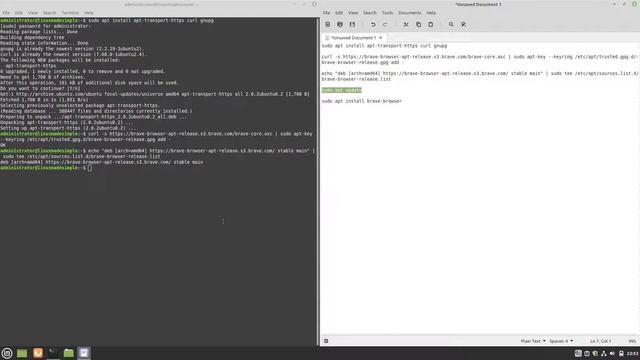Click the lock icon in system tray
Viewport: 640px width, 360px height.
(621, 353)
